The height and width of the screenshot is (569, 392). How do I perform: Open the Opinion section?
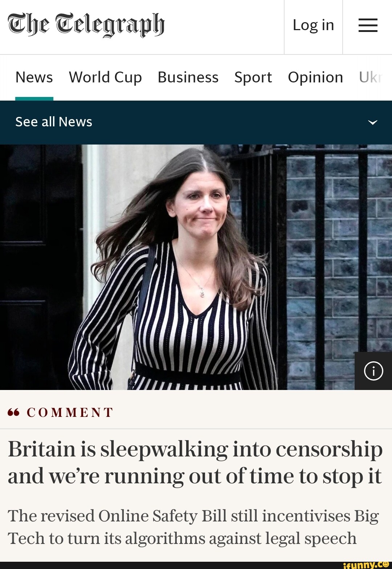315,77
